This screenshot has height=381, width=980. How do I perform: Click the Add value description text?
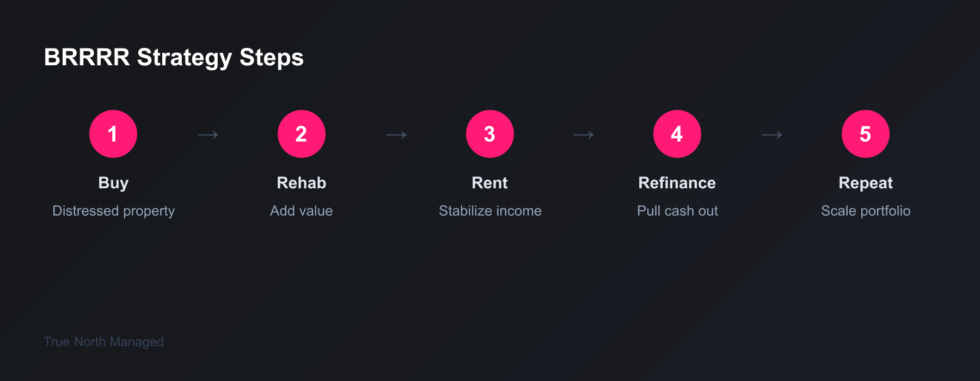point(302,211)
